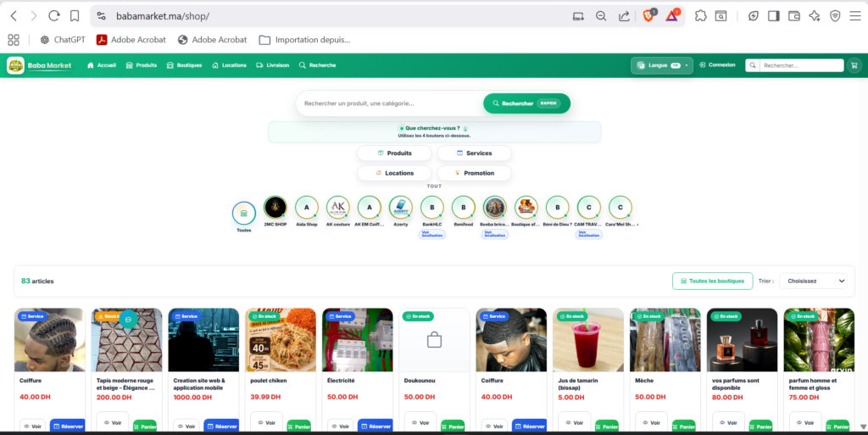
Task: Select the Boutique af... store avatar
Action: pyautogui.click(x=526, y=208)
